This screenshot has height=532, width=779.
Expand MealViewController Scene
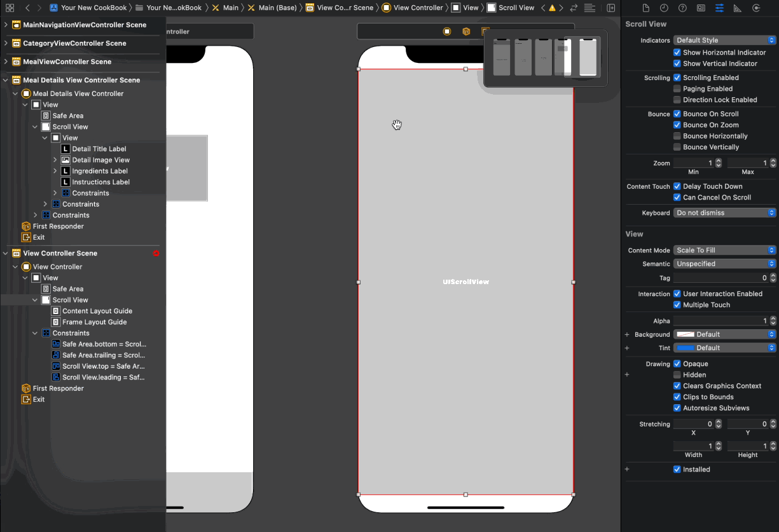pyautogui.click(x=6, y=62)
